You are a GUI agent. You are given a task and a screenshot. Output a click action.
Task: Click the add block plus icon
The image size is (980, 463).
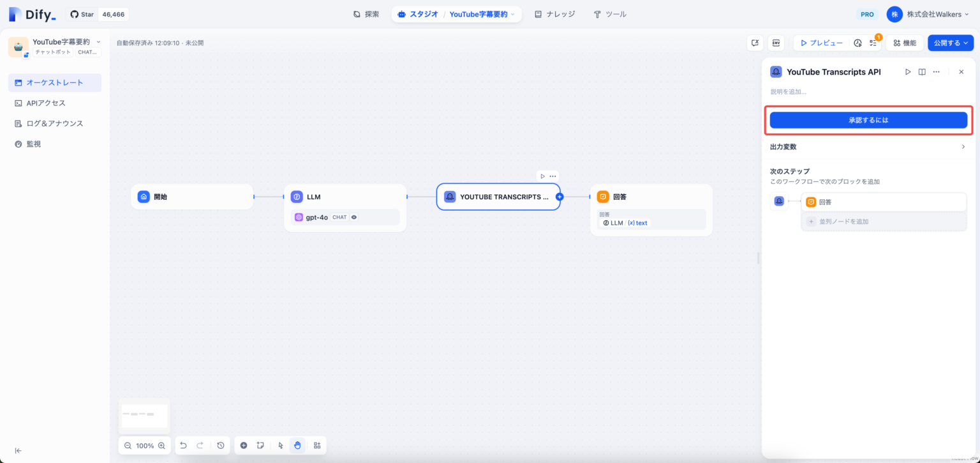(244, 445)
